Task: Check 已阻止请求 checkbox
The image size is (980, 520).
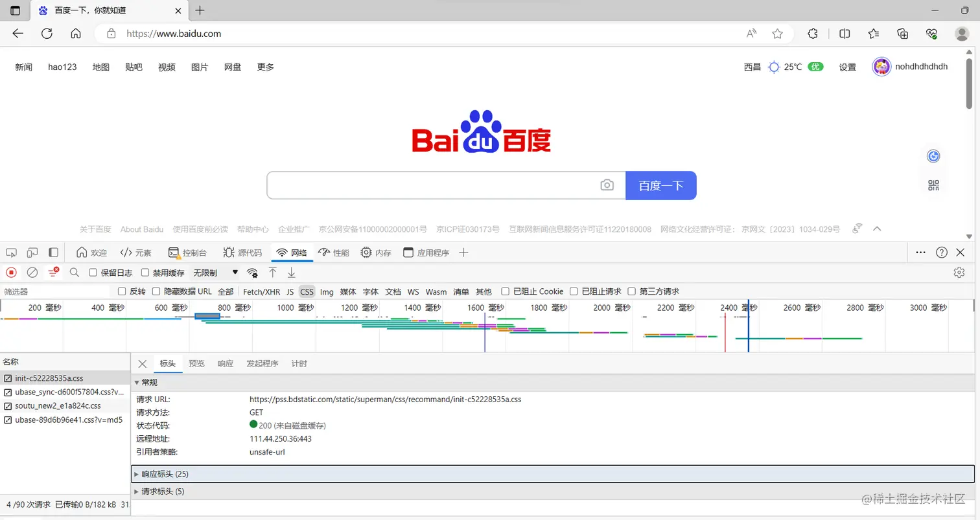Action: 574,291
